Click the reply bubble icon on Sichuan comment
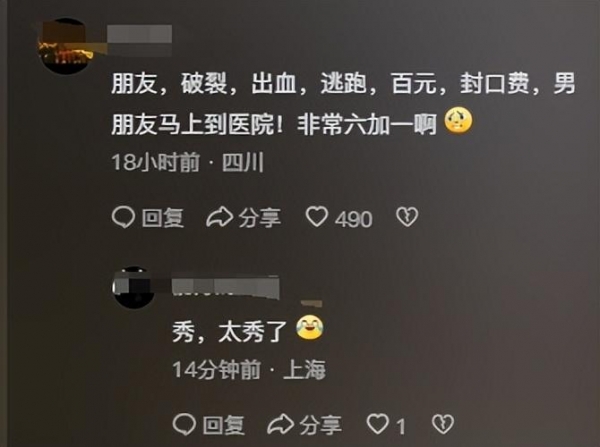 (x=123, y=217)
